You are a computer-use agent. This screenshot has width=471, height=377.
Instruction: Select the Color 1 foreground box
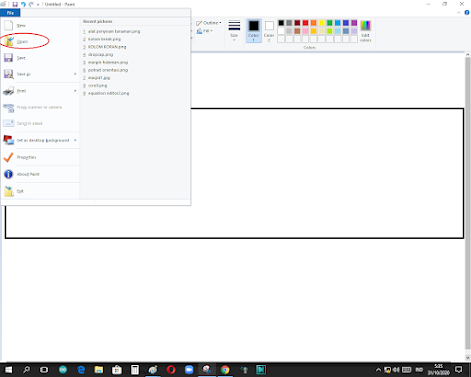(254, 31)
